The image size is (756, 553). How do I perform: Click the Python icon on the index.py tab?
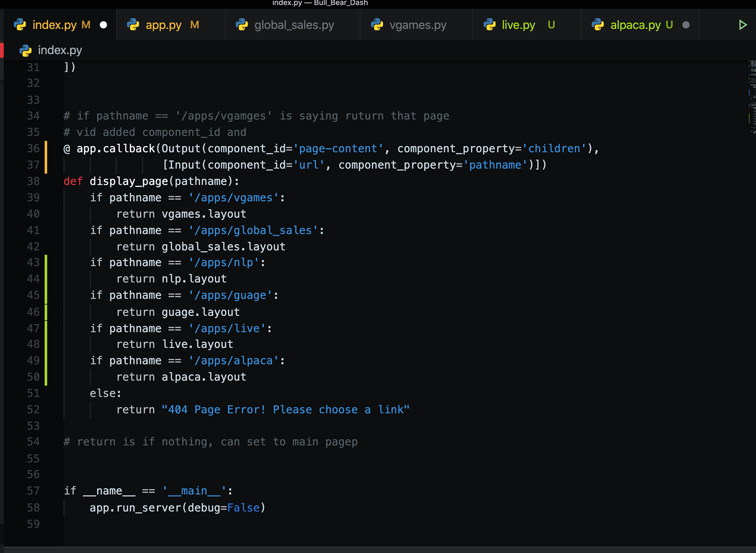(x=20, y=24)
